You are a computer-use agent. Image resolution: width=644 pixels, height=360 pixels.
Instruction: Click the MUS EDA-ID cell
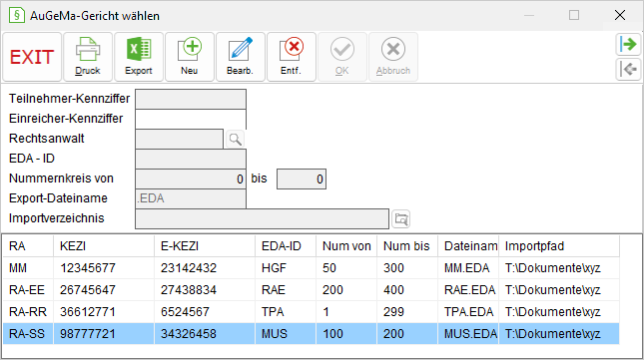(286, 334)
